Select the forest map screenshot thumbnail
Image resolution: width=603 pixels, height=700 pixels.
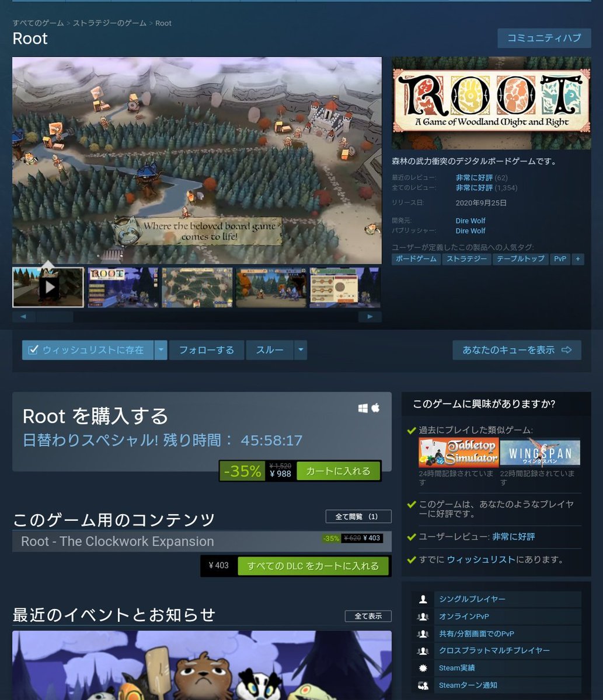tap(197, 287)
